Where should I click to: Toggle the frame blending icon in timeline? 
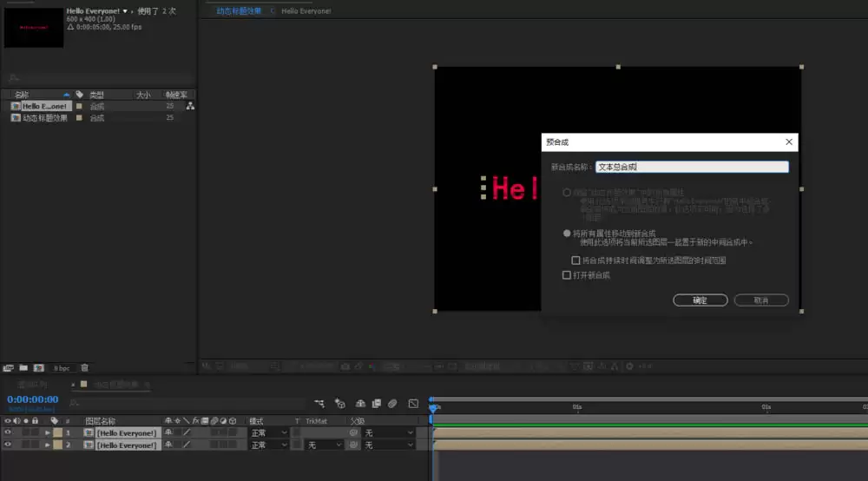(x=377, y=404)
